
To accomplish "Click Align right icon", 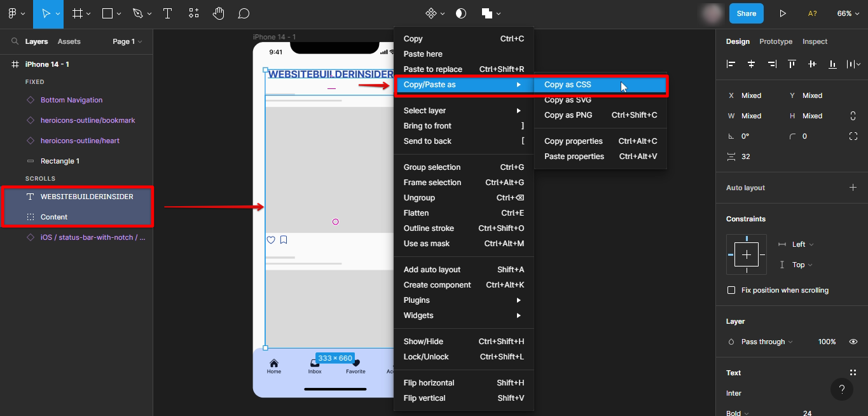I will pyautogui.click(x=771, y=64).
